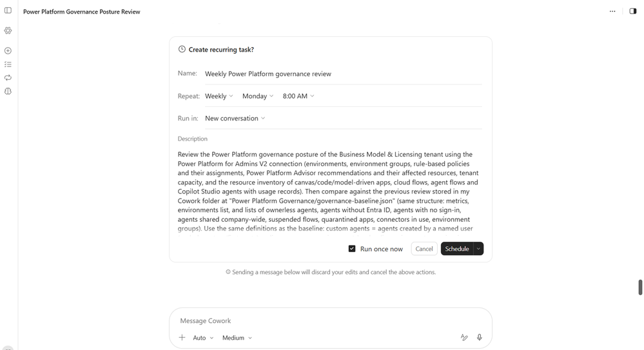Viewport: 644px width, 350px height.
Task: Add attachment with the plus icon
Action: pos(182,338)
